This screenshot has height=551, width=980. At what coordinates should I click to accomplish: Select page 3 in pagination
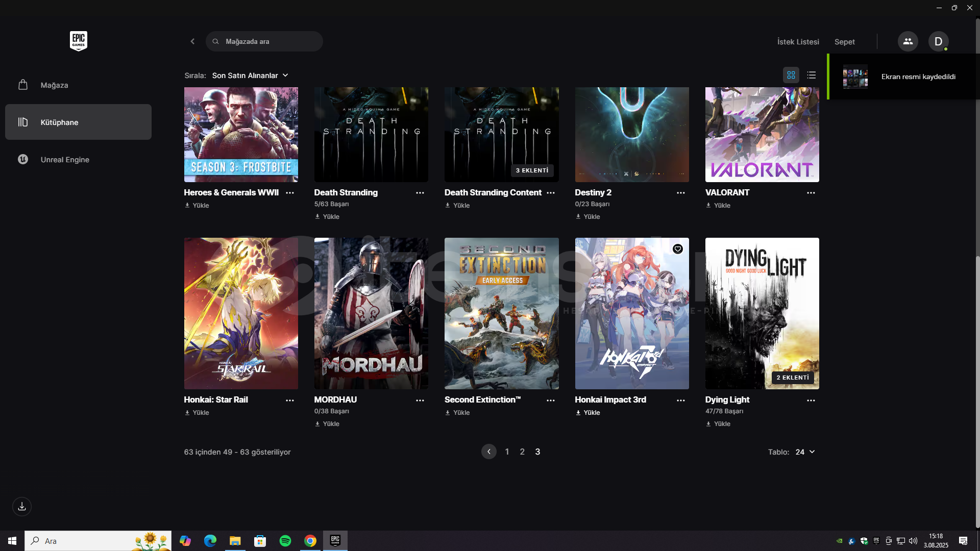[x=537, y=452]
